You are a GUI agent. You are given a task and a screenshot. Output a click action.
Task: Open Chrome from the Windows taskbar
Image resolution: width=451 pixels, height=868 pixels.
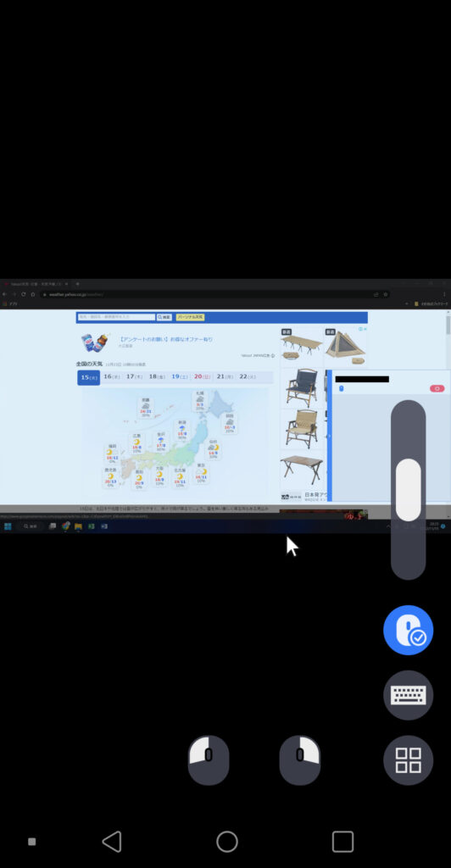pyautogui.click(x=66, y=526)
